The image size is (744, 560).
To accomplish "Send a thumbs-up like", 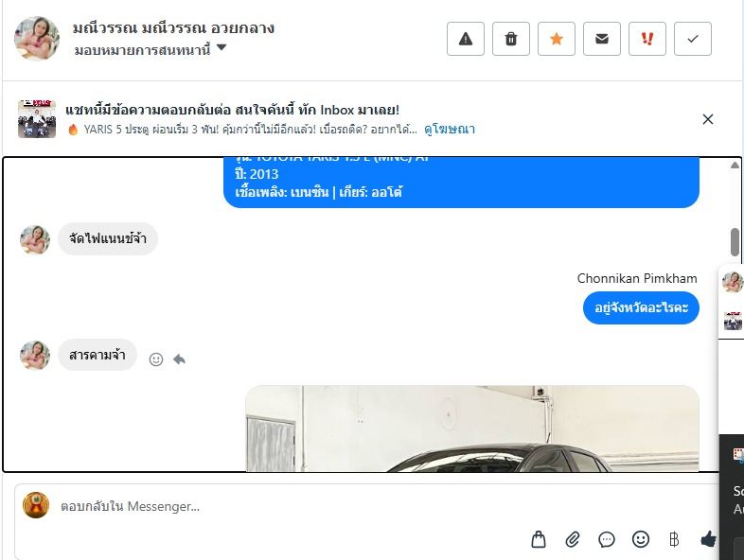I will point(708,539).
